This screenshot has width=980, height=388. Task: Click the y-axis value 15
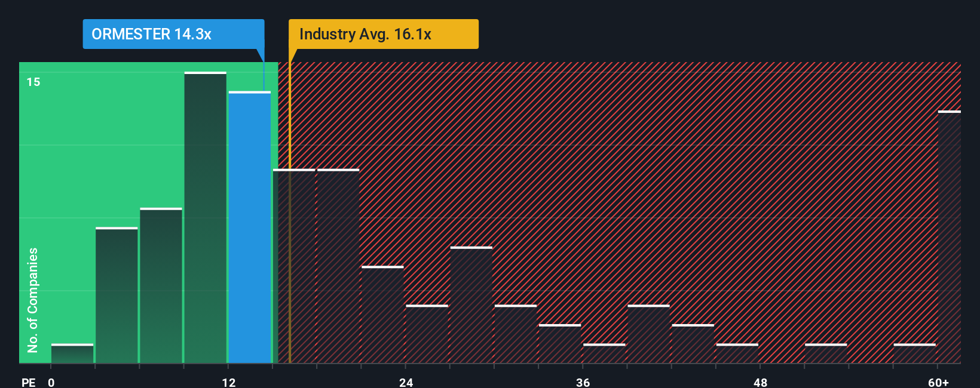click(33, 82)
